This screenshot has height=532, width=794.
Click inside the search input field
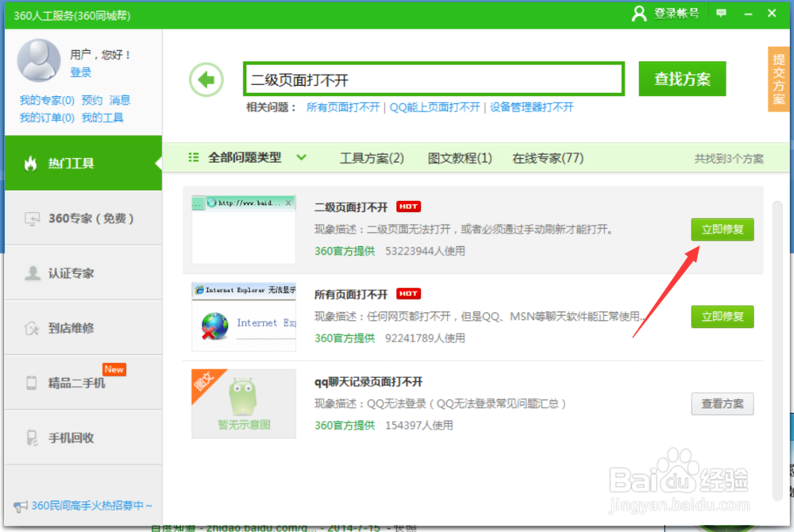pyautogui.click(x=433, y=79)
